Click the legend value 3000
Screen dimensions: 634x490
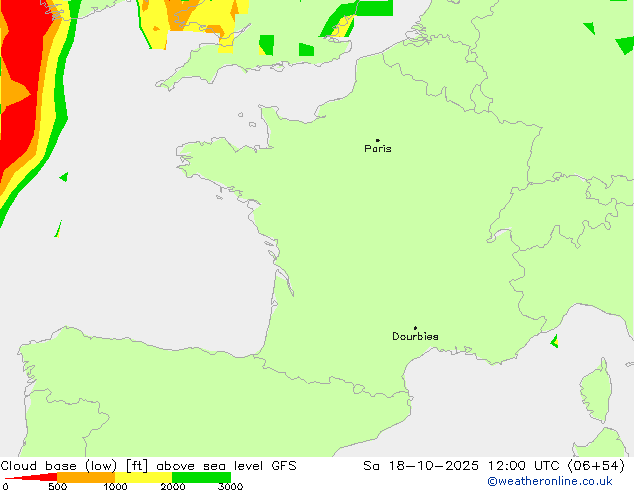(x=230, y=486)
